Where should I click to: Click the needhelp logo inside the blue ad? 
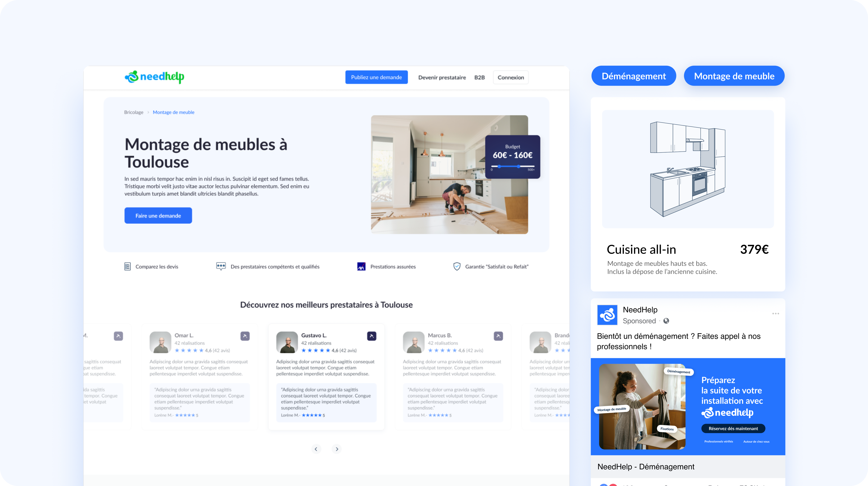[727, 413]
